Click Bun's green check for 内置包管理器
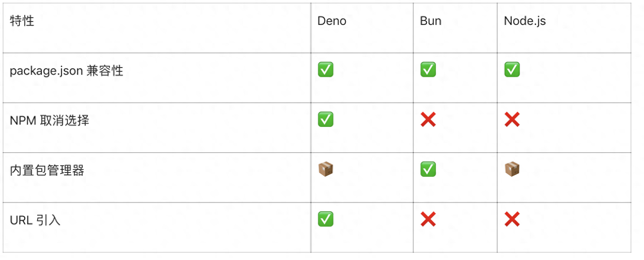 click(428, 169)
